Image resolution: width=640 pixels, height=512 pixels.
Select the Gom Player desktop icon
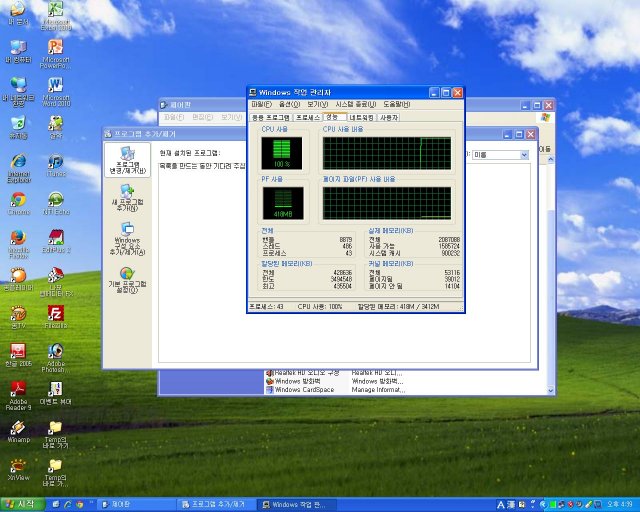click(x=18, y=279)
